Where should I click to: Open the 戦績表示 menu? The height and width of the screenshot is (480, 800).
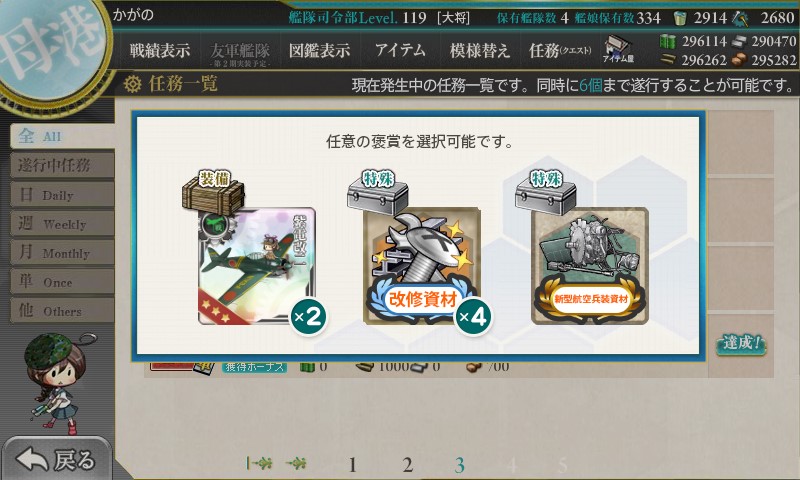pyautogui.click(x=160, y=50)
